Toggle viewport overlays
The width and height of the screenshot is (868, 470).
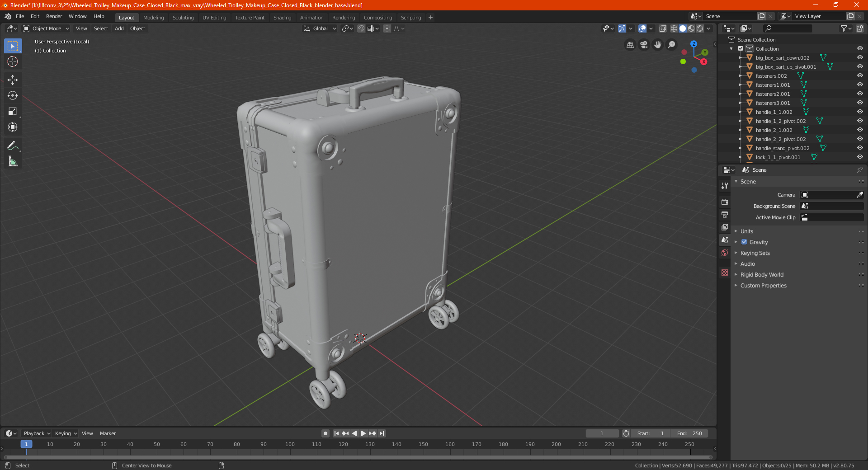(642, 28)
